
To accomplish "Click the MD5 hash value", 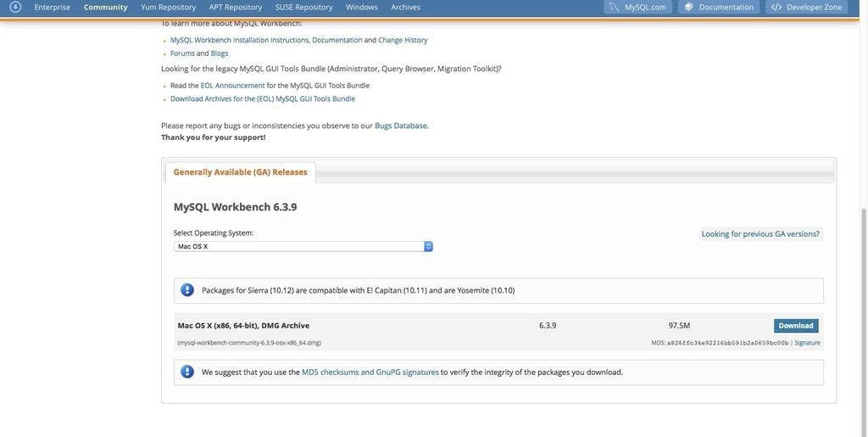I will click(727, 343).
